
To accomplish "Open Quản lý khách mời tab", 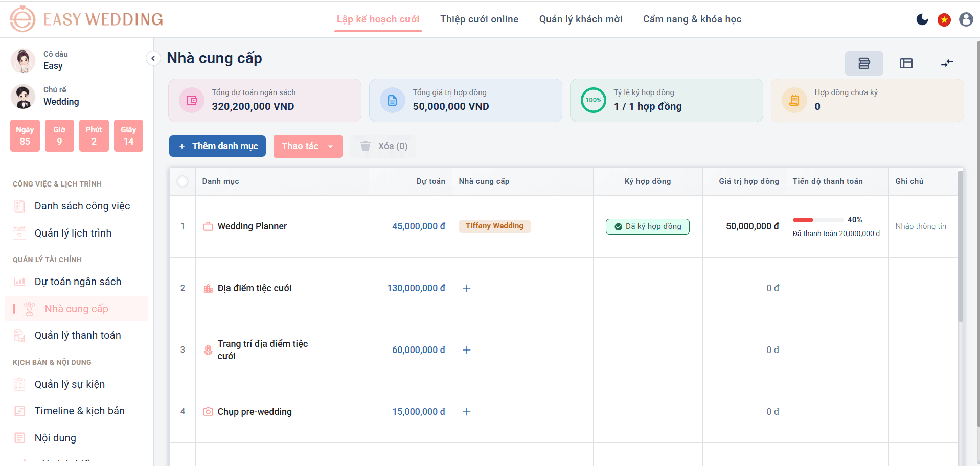I will [581, 19].
